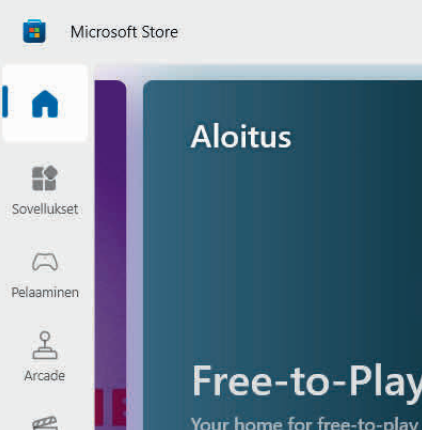Click the Pelaaminen label in the sidebar
This screenshot has width=422, height=430.
45,292
